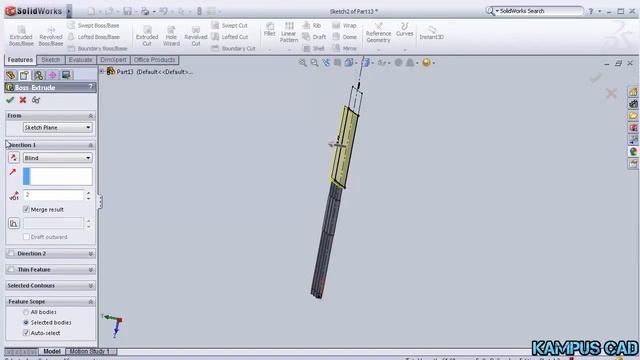Expand the Selected Contours section
Image resolution: width=640 pixels, height=360 pixels.
click(91, 286)
